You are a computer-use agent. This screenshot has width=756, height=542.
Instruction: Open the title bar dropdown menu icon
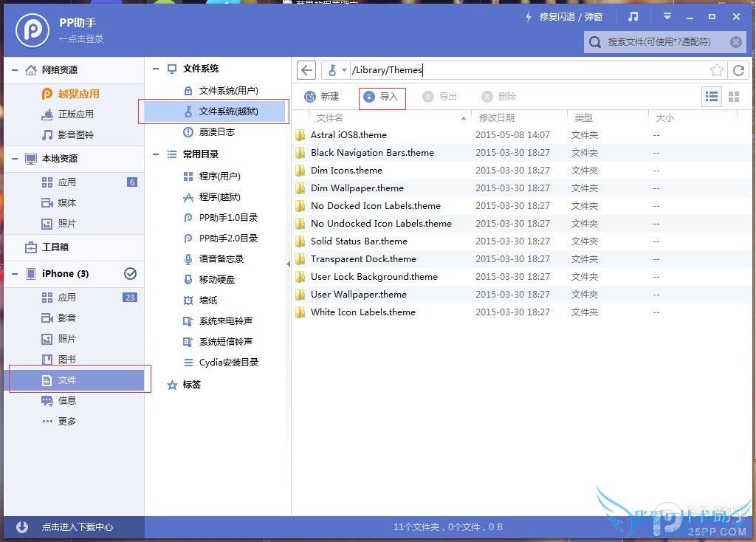[x=667, y=17]
